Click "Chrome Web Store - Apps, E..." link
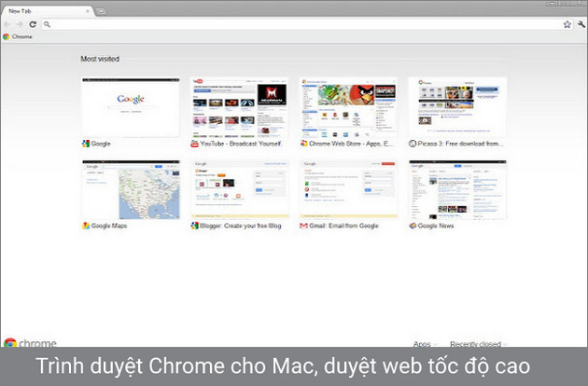Image resolution: width=588 pixels, height=386 pixels. pos(351,144)
